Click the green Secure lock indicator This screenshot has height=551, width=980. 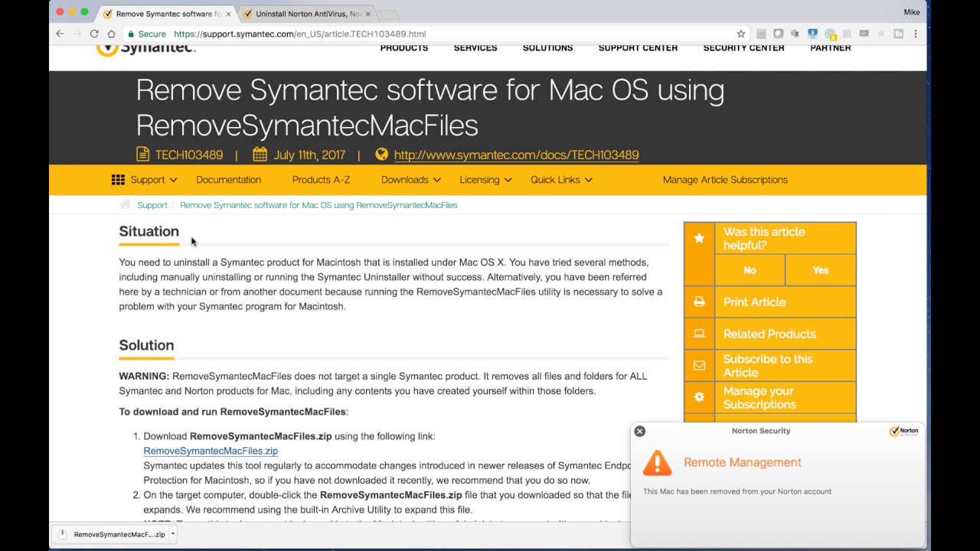pos(147,34)
